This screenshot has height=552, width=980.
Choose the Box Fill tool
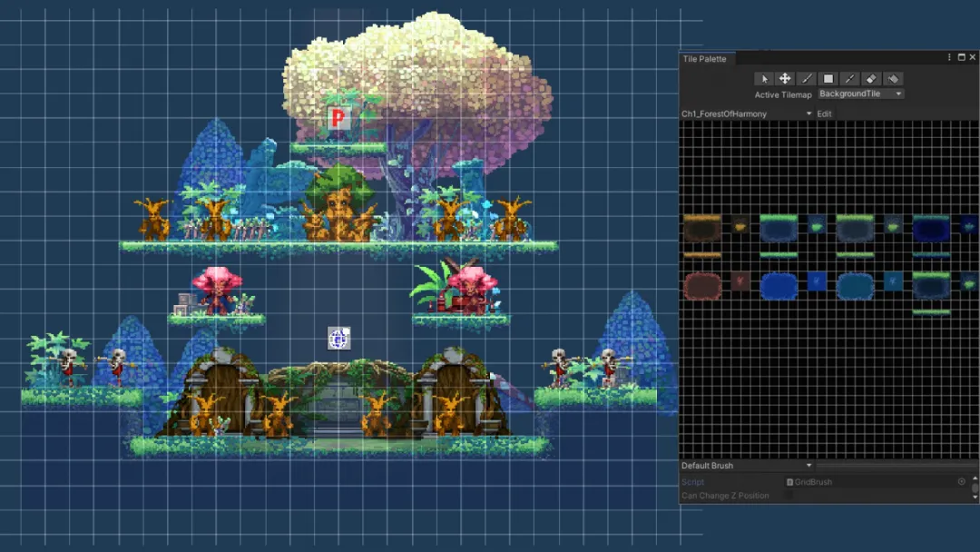click(x=828, y=78)
